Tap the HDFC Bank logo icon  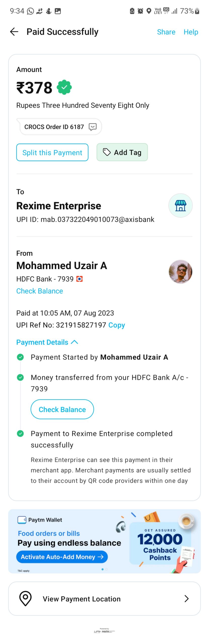pos(79,279)
